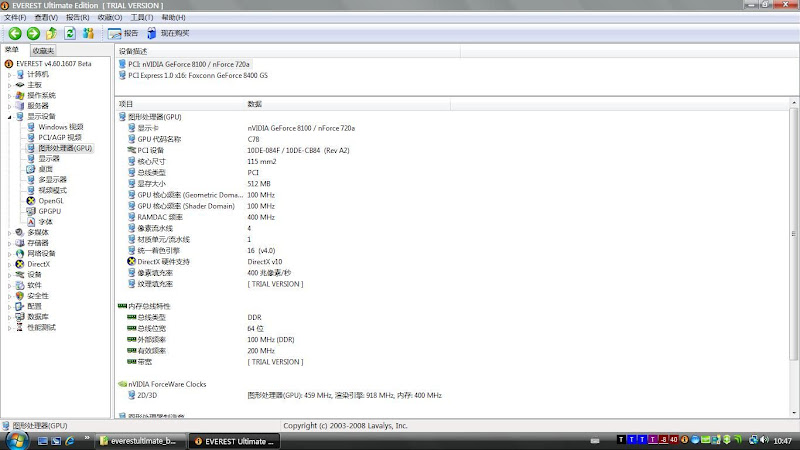Expand the DirectX tree node
This screenshot has width=800, height=450.
9,264
